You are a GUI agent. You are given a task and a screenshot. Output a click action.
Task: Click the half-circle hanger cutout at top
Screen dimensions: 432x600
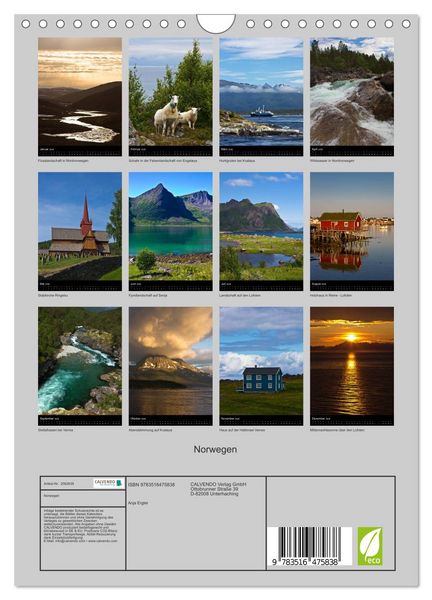[216, 23]
